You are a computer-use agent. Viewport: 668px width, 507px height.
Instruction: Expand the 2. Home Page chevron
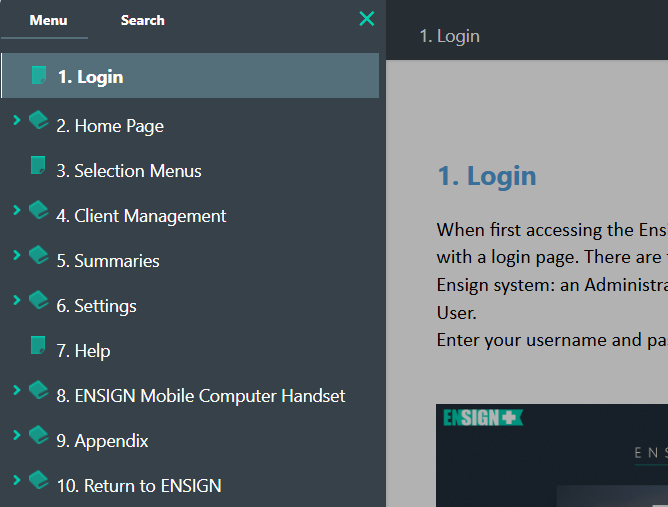click(17, 120)
